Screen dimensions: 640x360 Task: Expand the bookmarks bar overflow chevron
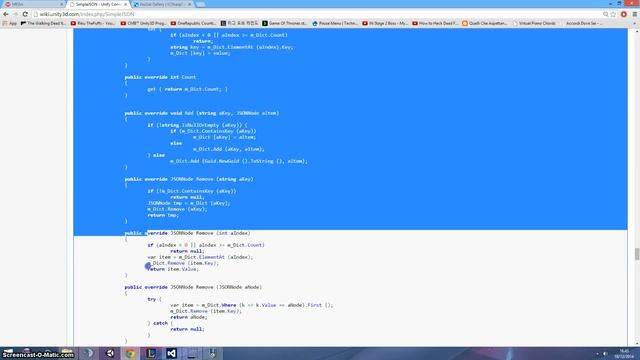635,23
